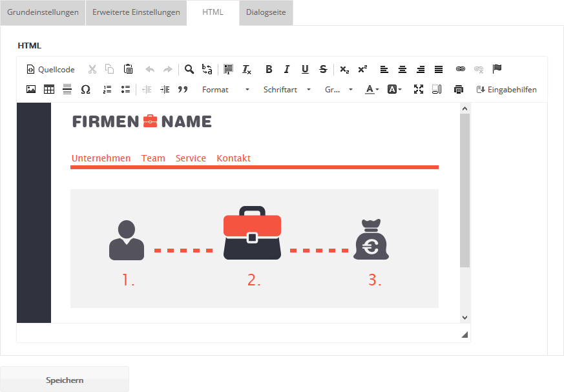Insert image via picture icon

pyautogui.click(x=31, y=90)
